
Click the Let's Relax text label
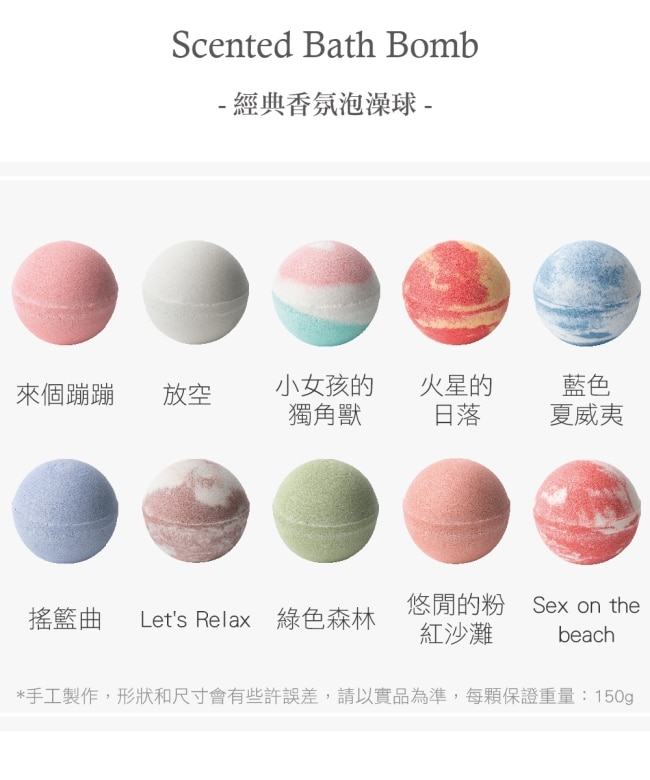(x=195, y=620)
